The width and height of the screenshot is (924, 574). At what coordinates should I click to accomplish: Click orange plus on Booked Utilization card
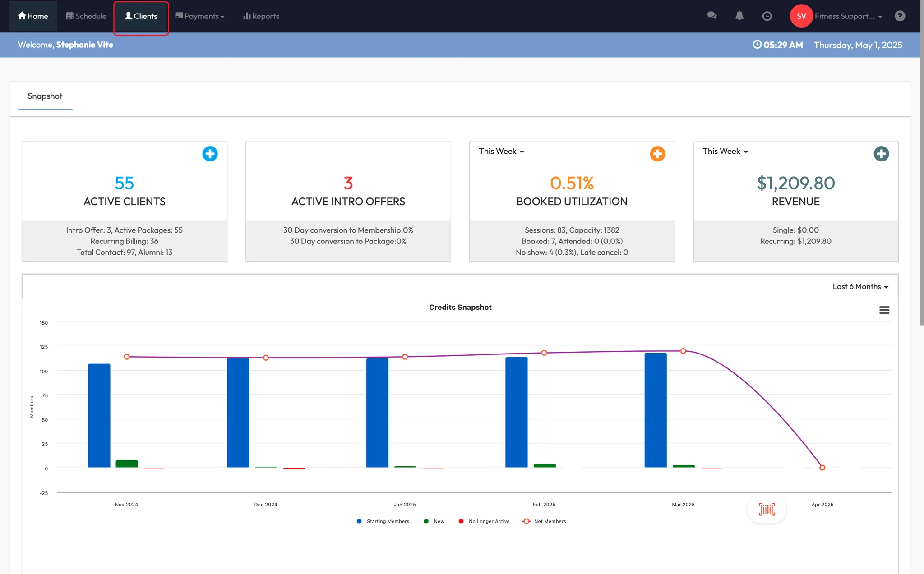click(x=657, y=154)
